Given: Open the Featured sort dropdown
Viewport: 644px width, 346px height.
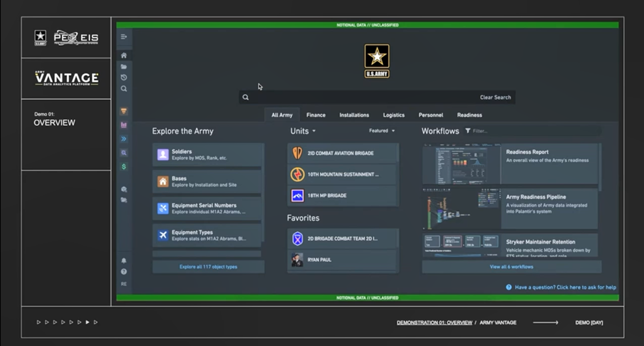Looking at the screenshot, I should click(382, 131).
